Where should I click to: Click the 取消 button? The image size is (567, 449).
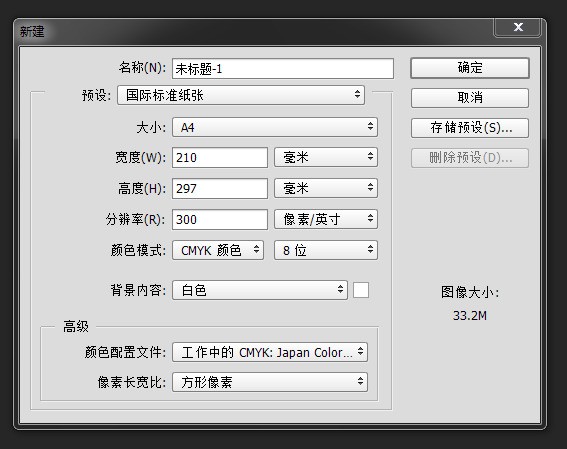[470, 98]
